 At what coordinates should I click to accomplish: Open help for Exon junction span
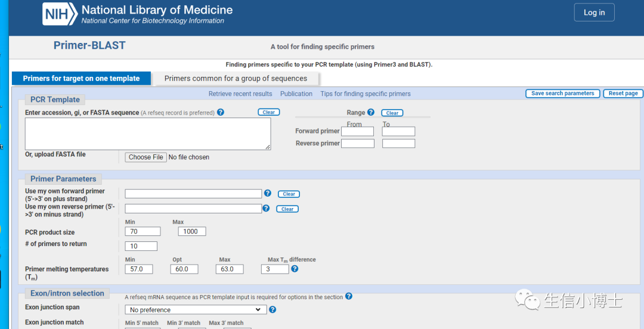pyautogui.click(x=273, y=310)
